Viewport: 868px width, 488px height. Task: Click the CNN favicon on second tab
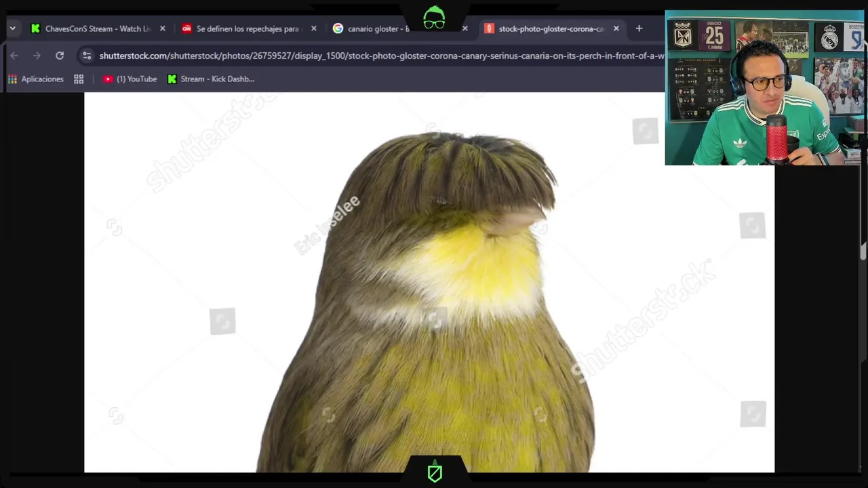[x=186, y=28]
